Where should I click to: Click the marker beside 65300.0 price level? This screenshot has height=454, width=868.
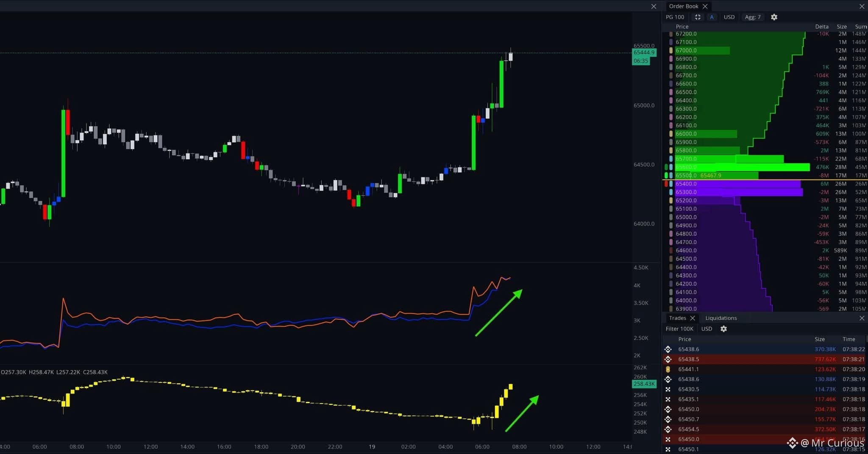pos(671,192)
